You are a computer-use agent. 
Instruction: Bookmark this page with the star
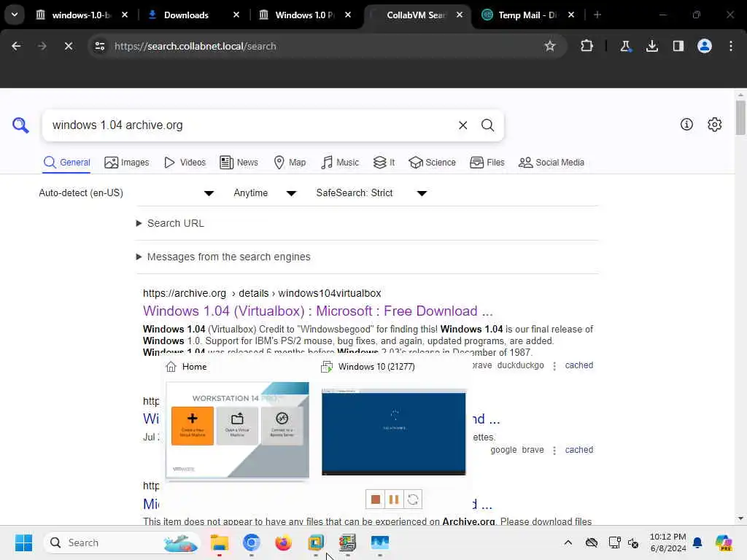tap(550, 46)
